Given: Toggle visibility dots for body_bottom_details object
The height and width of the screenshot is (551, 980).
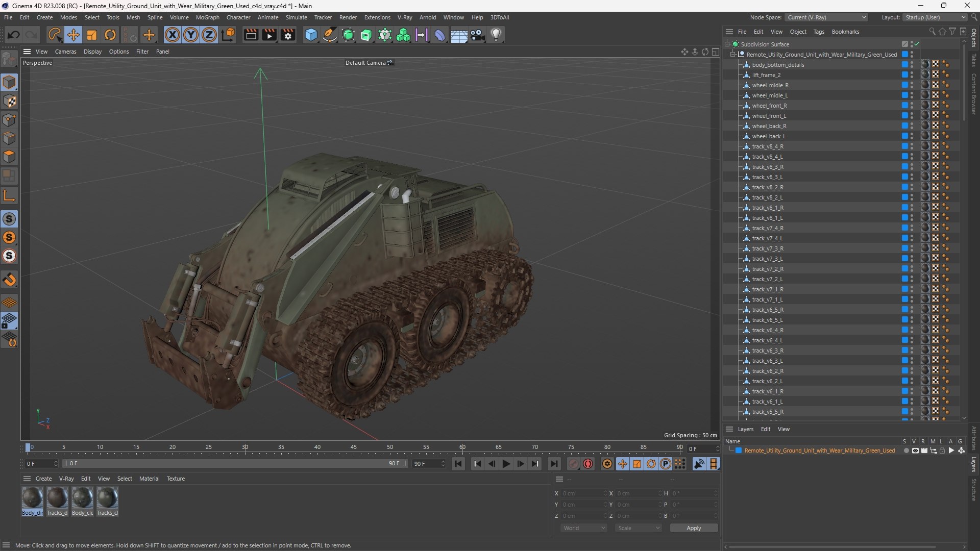Looking at the screenshot, I should click(x=912, y=65).
